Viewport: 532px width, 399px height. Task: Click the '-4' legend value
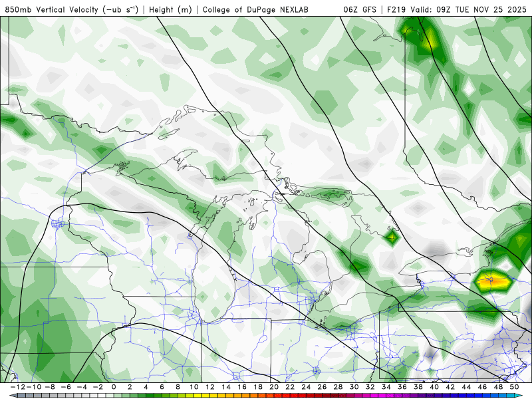pyautogui.click(x=81, y=387)
